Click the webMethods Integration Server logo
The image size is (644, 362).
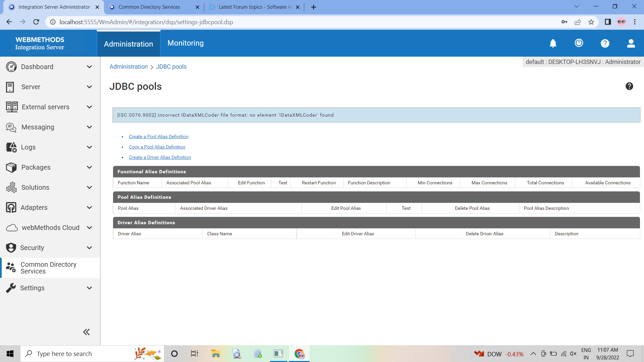[40, 43]
